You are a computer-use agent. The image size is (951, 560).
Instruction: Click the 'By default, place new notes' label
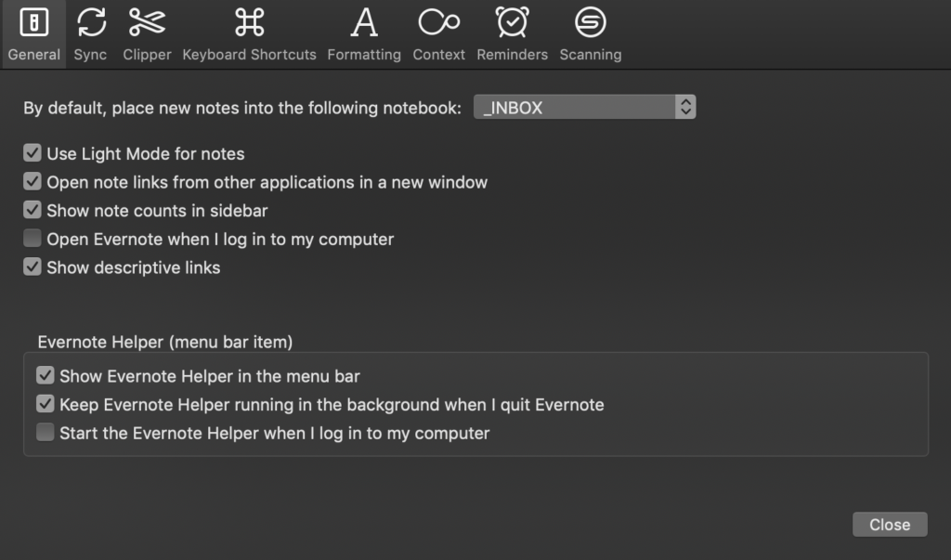click(x=242, y=108)
